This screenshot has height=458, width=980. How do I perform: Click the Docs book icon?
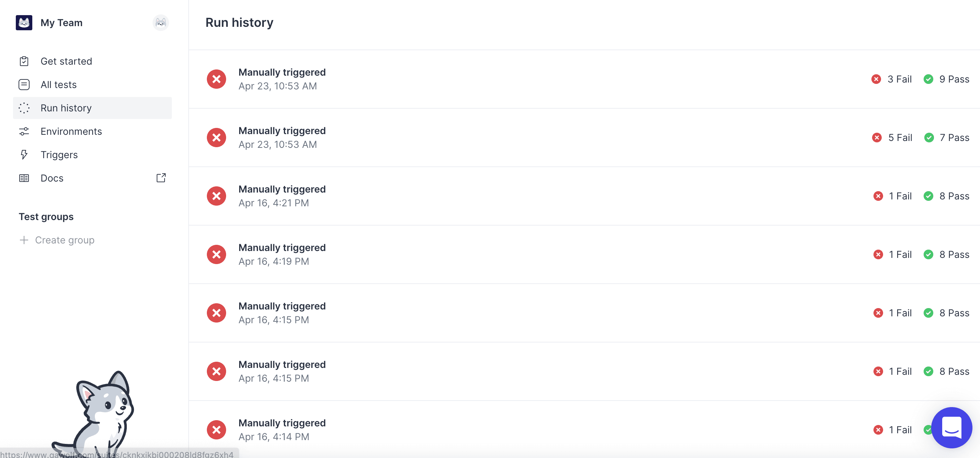[24, 178]
